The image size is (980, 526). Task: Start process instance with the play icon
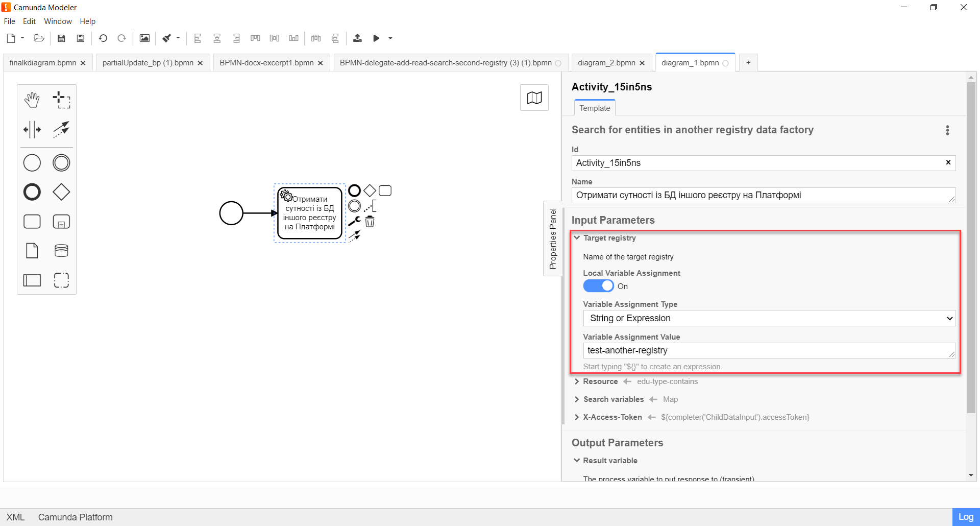coord(376,38)
